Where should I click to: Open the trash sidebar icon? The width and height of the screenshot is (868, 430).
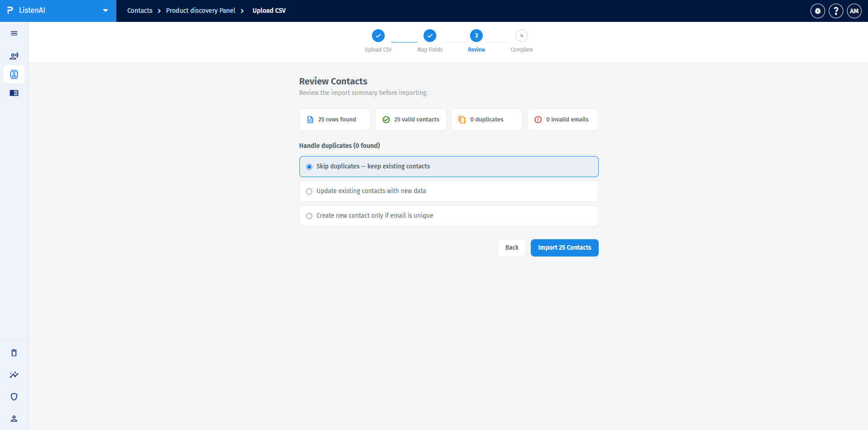tap(14, 353)
